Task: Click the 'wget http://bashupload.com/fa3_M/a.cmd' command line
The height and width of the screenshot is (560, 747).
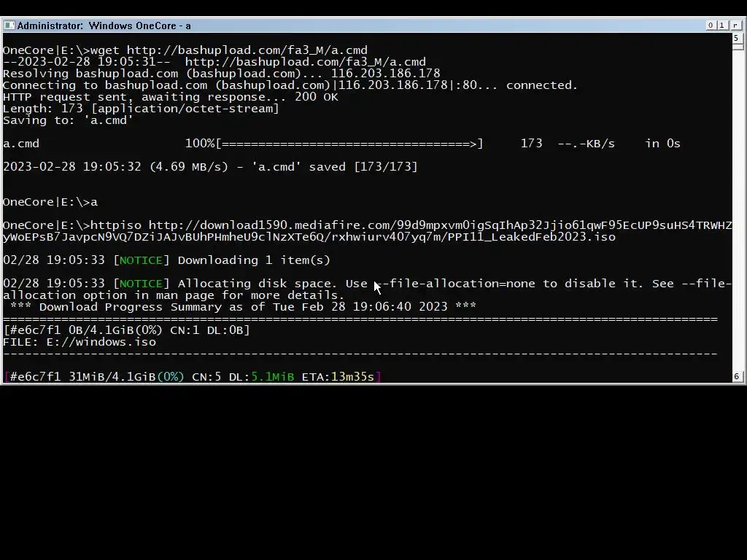Action: (x=185, y=50)
